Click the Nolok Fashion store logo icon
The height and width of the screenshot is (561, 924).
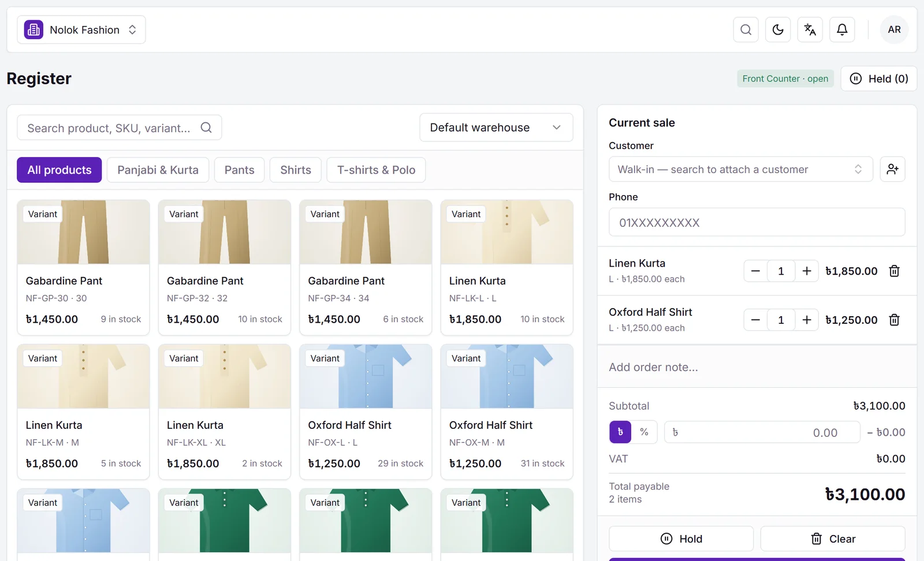33,29
